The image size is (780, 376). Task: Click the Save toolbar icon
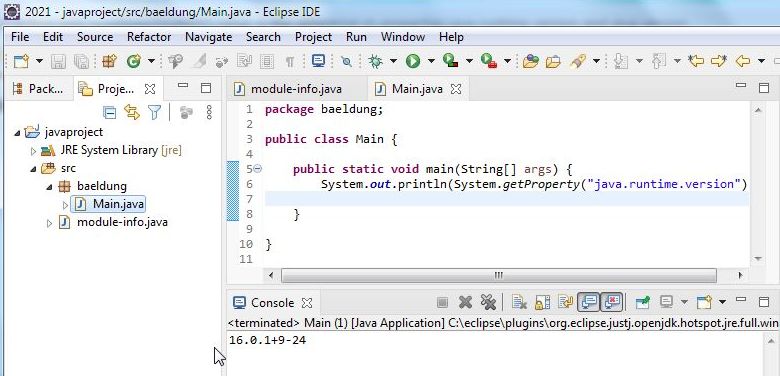coord(58,61)
